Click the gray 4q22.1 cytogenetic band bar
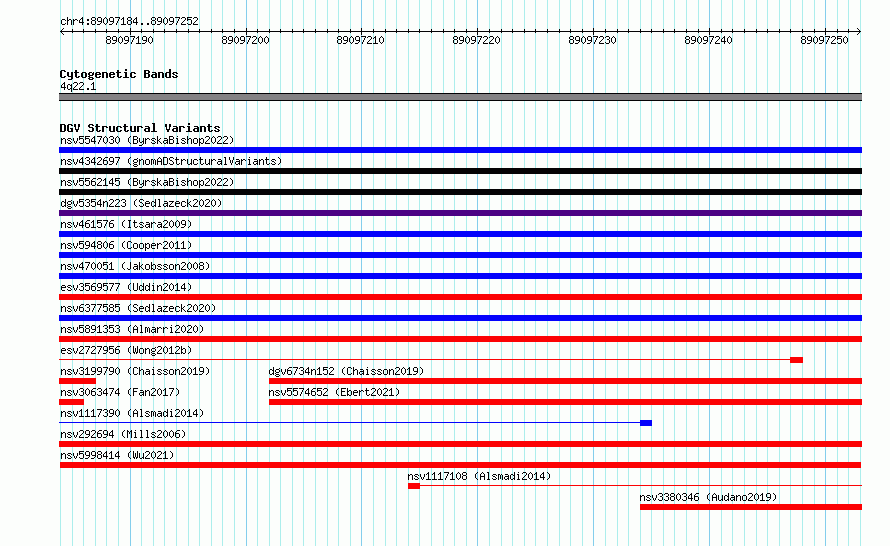The image size is (890, 546). click(x=460, y=98)
